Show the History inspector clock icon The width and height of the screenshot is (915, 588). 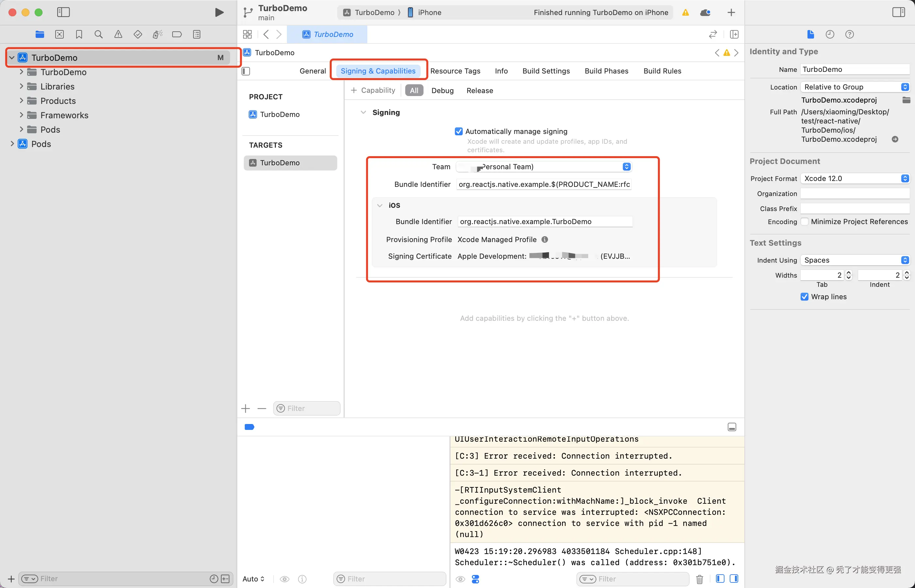pyautogui.click(x=830, y=34)
